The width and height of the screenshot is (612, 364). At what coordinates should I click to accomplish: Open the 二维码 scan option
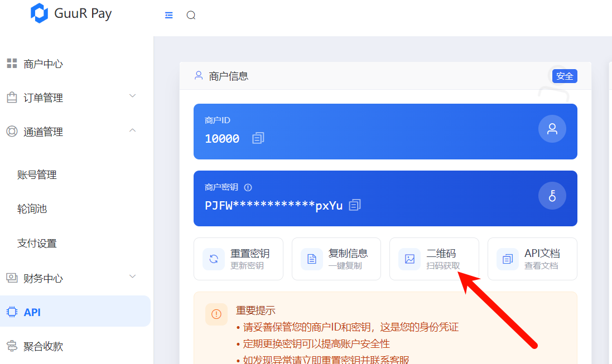click(x=434, y=259)
